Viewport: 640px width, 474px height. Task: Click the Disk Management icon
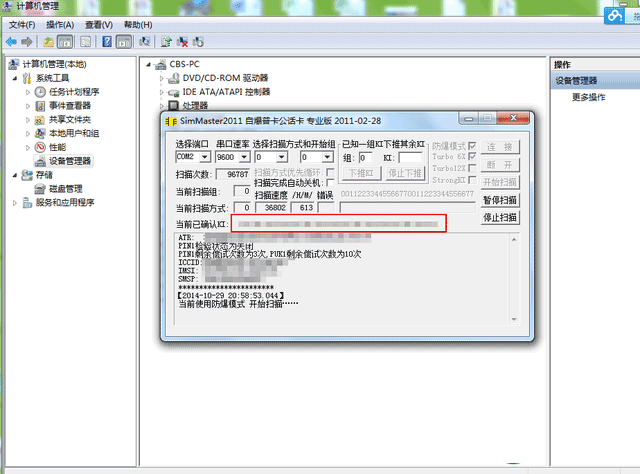[x=40, y=189]
